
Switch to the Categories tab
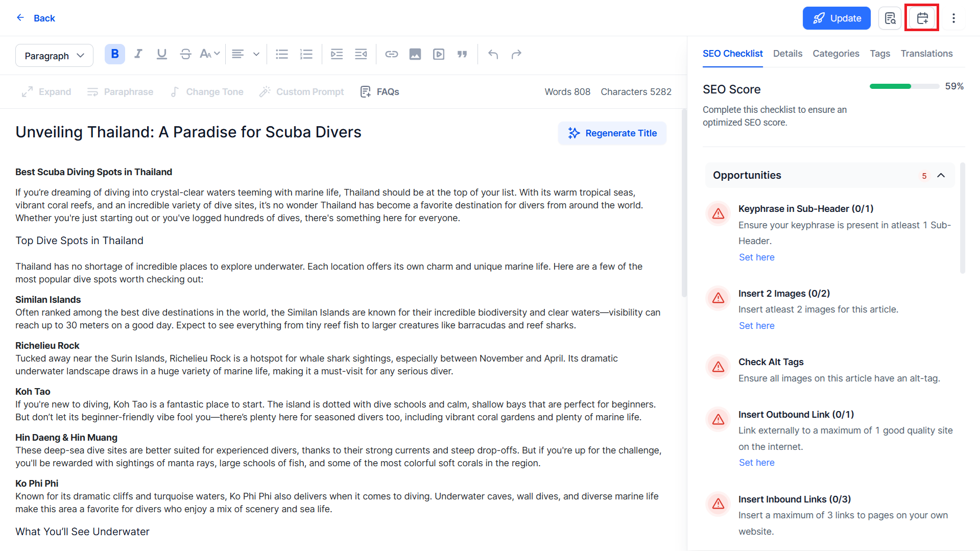[836, 54]
